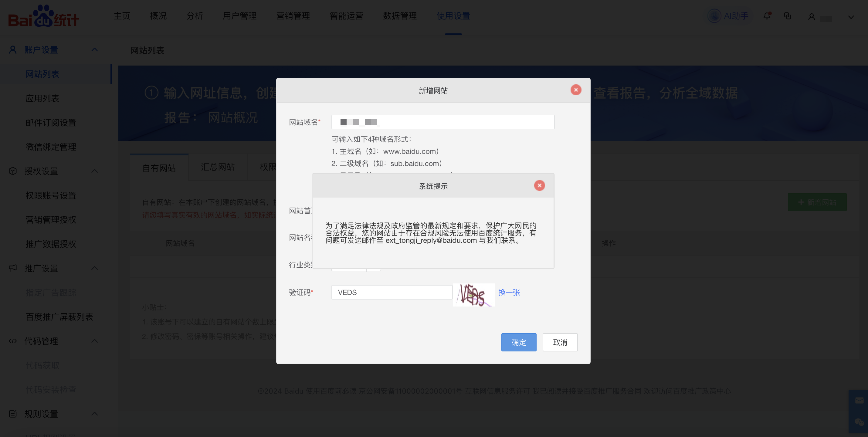Viewport: 868px width, 437px height.
Task: Open 概况 in top navigation
Action: coord(158,16)
